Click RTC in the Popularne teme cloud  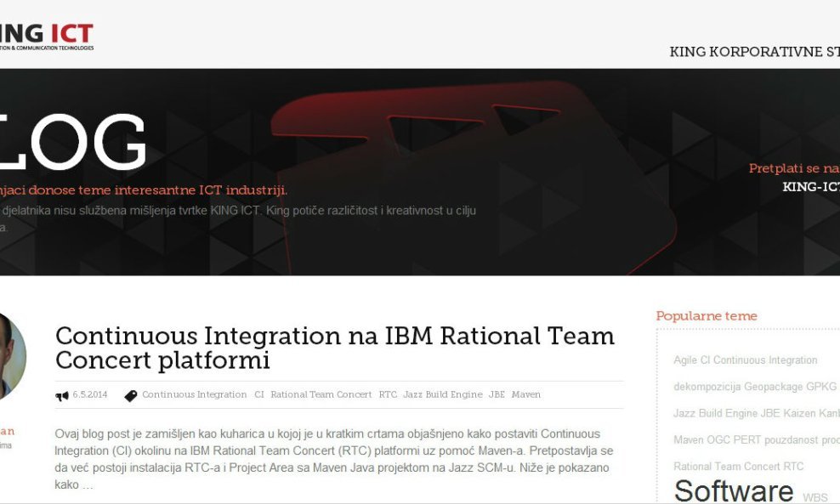[793, 467]
